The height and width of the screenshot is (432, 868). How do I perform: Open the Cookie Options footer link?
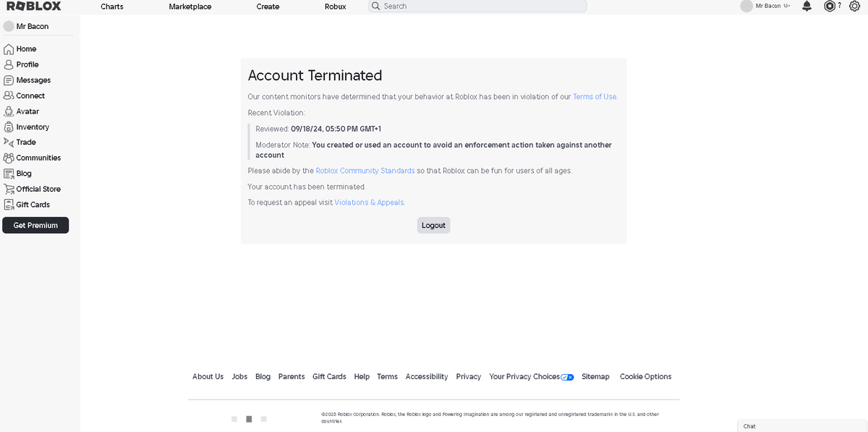click(x=646, y=377)
